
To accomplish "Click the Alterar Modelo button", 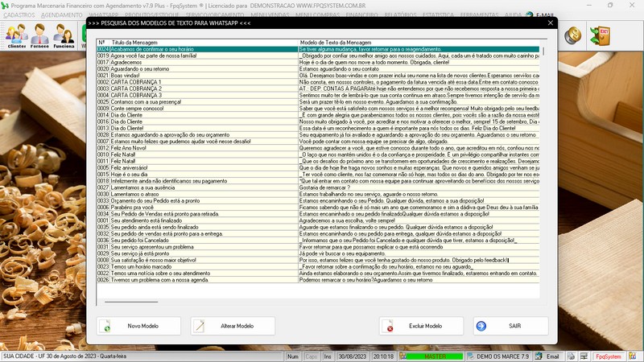I will [x=233, y=326].
